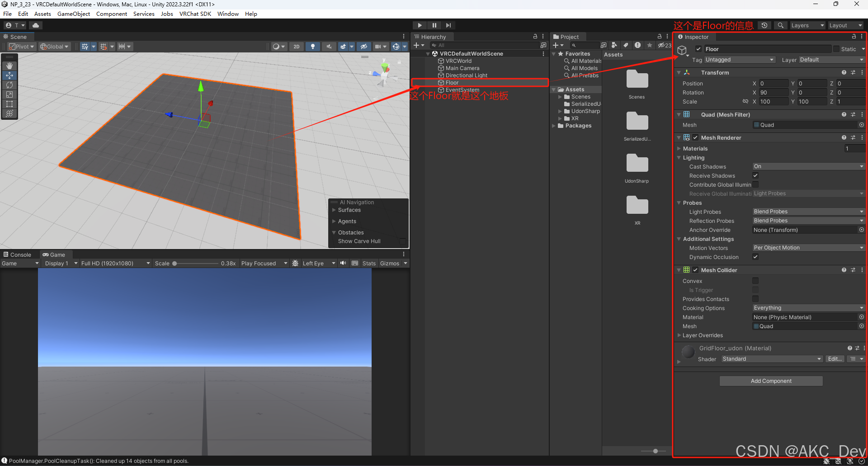Select the Rect transform tool
Image resolution: width=868 pixels, height=466 pixels.
tap(9, 104)
